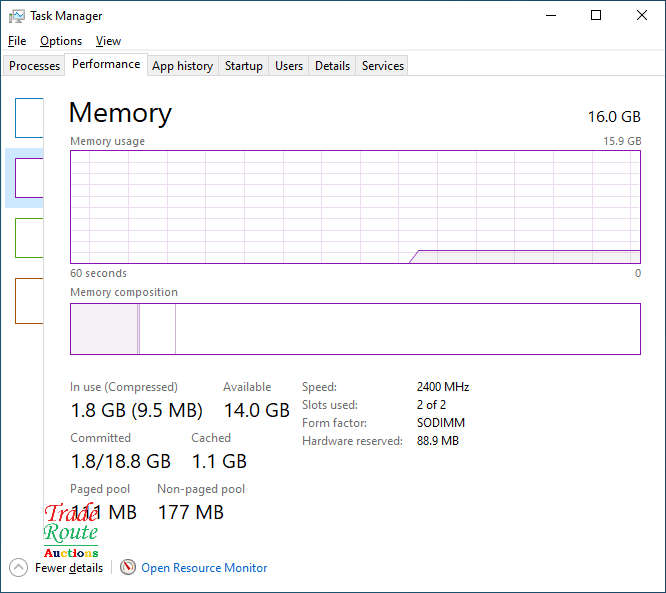Click the Hardware reserved: label
This screenshot has height=593, width=666.
(x=353, y=441)
